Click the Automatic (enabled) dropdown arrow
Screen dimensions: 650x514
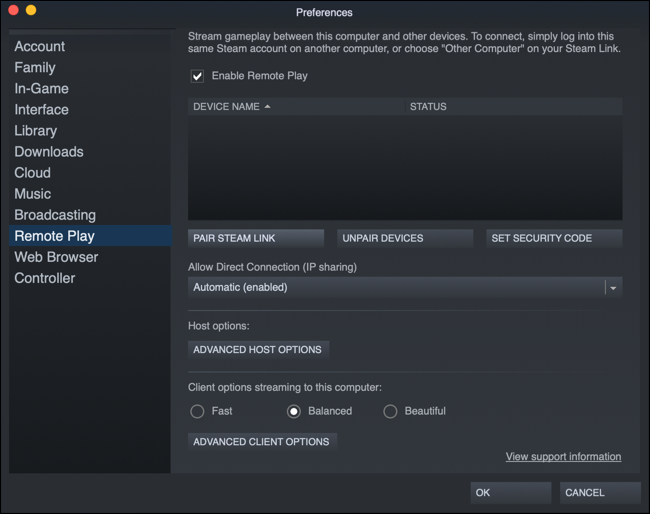tap(613, 288)
